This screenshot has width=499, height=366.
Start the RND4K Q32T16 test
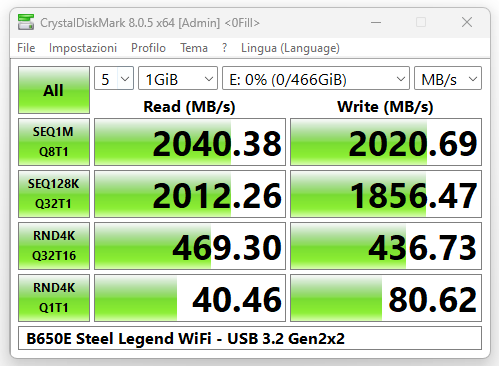pyautogui.click(x=54, y=246)
